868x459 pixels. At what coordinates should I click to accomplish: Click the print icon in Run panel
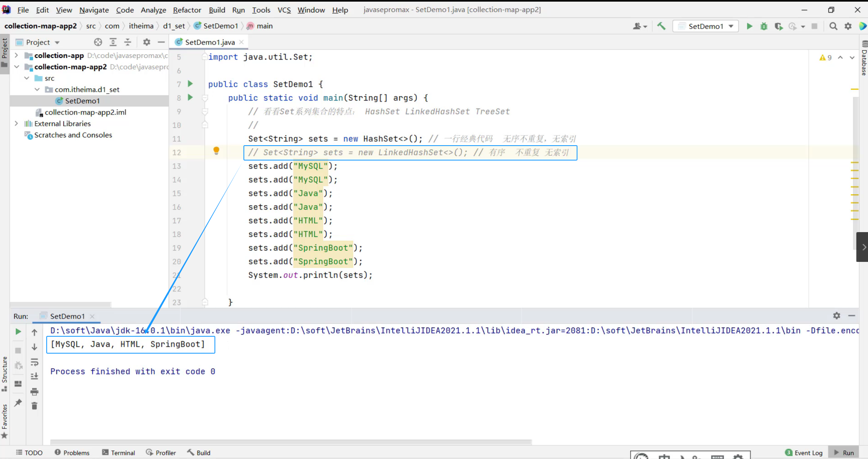pos(35,391)
